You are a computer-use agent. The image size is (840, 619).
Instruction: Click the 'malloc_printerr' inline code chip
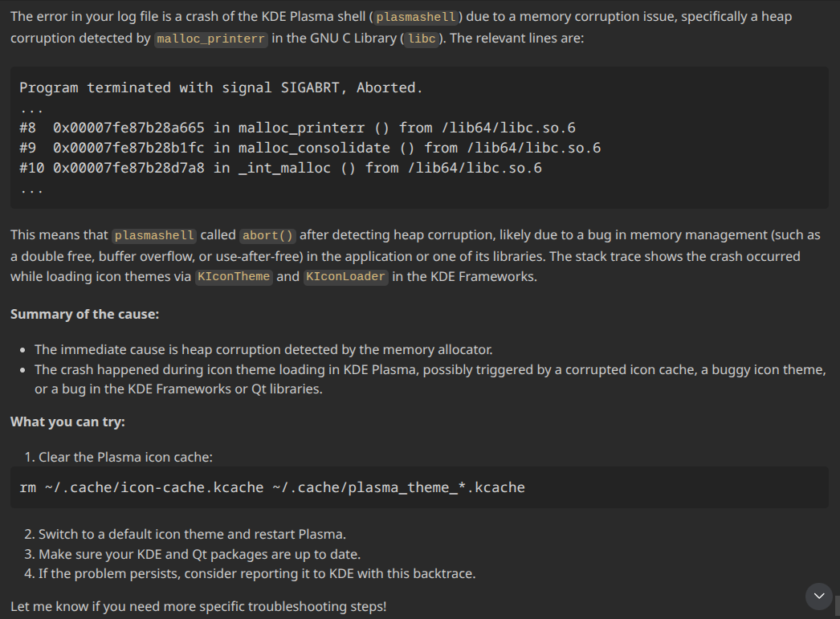tap(211, 39)
